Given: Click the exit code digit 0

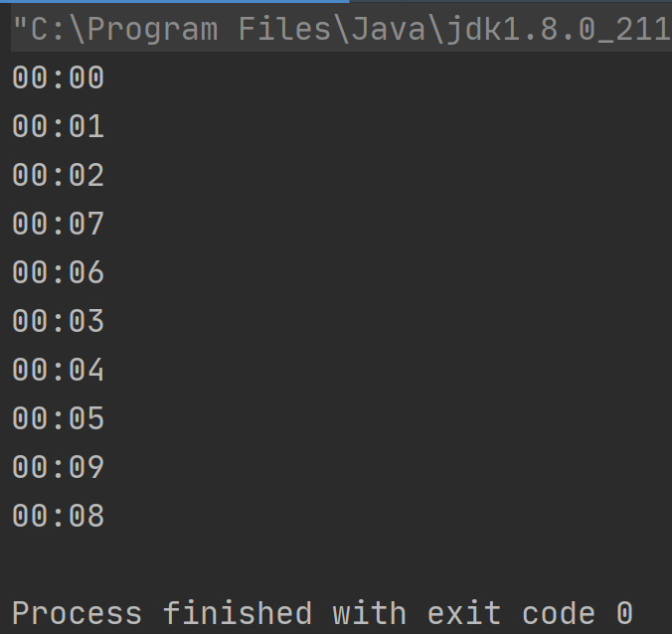Looking at the screenshot, I should [x=625, y=613].
